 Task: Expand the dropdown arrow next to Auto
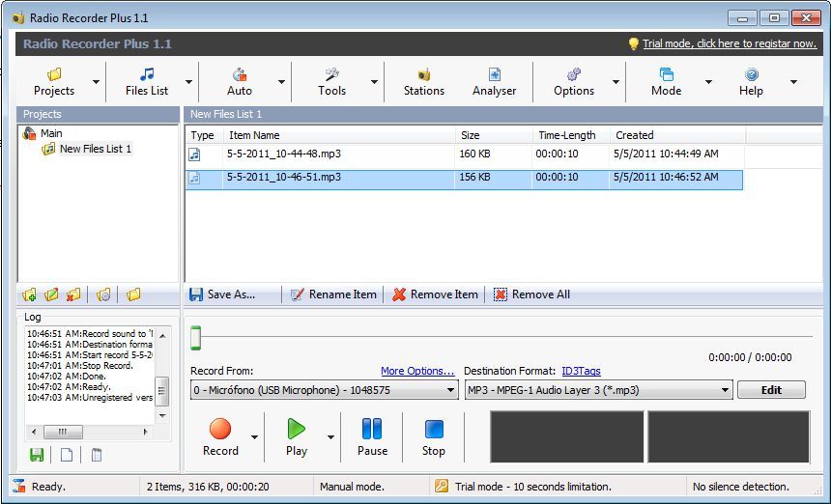pos(281,82)
